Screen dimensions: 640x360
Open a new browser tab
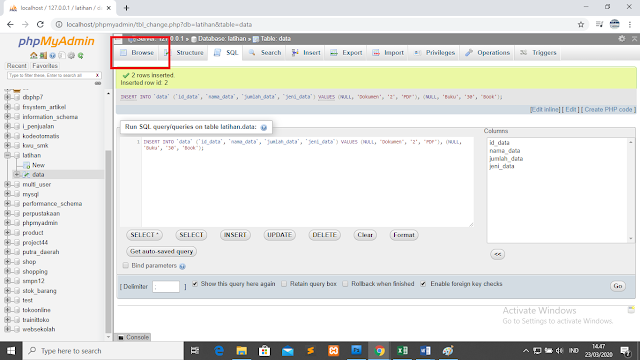tap(126, 8)
